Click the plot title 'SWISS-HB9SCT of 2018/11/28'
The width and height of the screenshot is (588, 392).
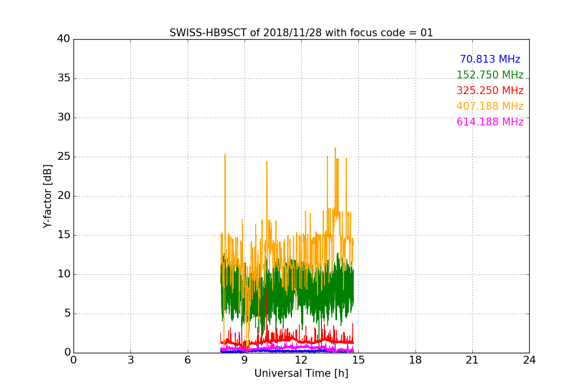tap(301, 33)
